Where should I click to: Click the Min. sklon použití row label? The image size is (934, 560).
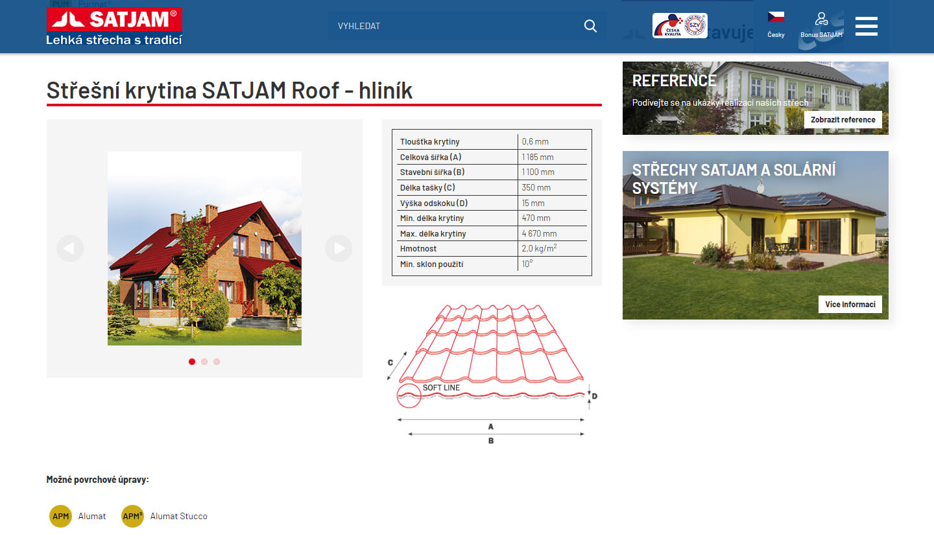click(432, 264)
